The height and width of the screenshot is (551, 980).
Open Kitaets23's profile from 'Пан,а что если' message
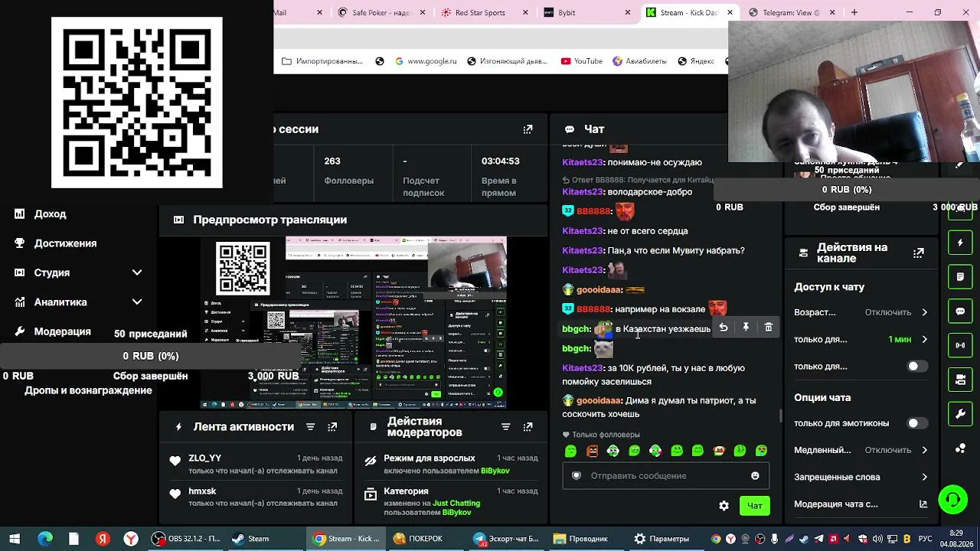583,250
